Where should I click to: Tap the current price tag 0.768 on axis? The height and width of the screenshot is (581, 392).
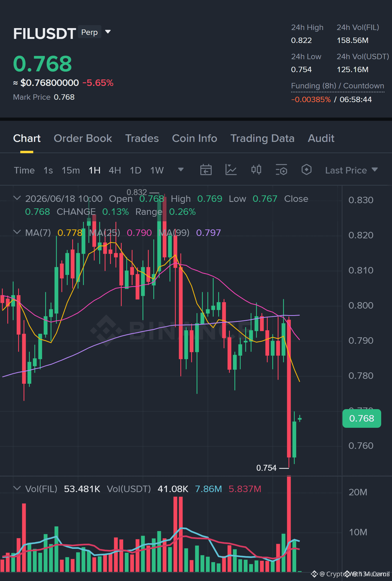pos(362,418)
